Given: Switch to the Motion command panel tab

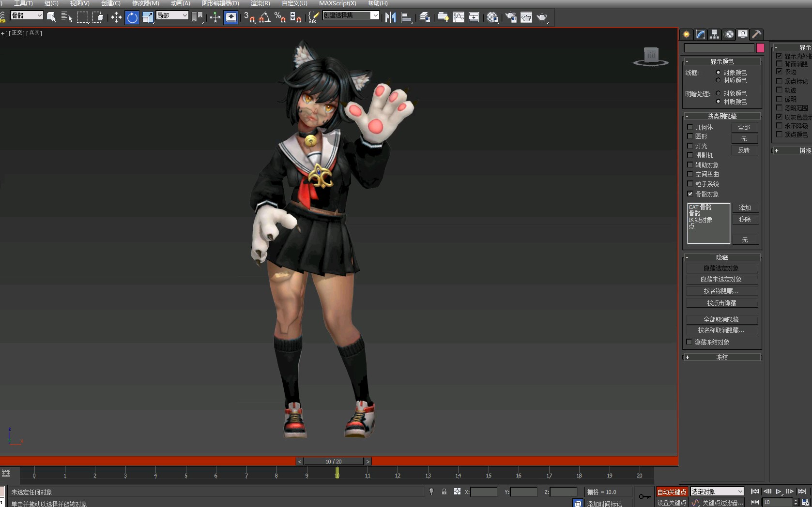Looking at the screenshot, I should [729, 34].
